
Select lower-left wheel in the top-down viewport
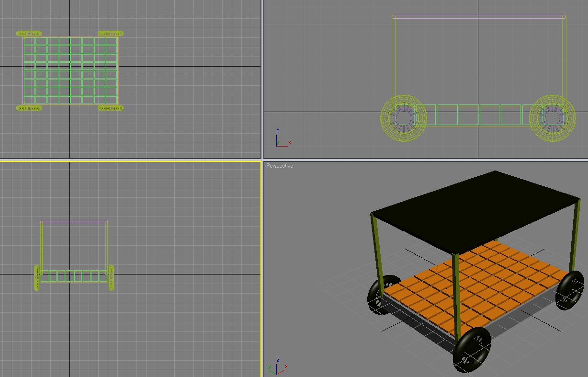29,108
